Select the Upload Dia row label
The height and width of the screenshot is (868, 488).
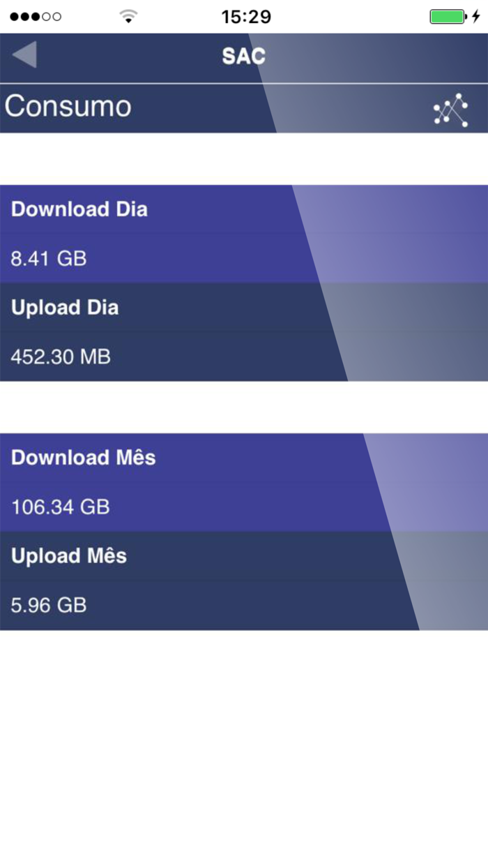point(65,308)
